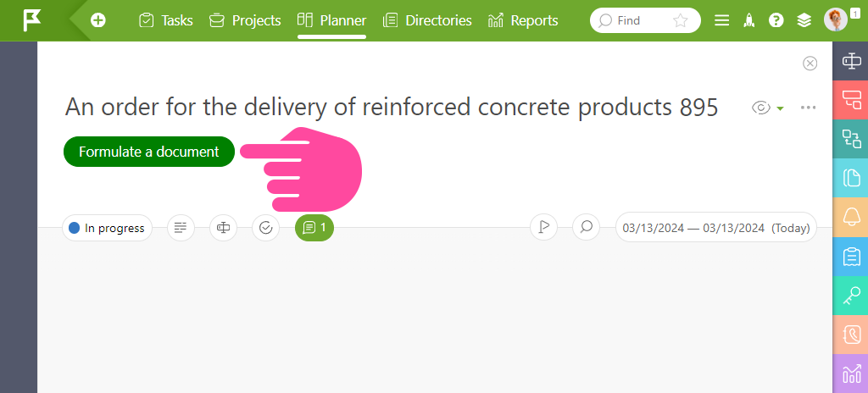
Task: Open the three-dots more options menu
Action: click(x=808, y=108)
